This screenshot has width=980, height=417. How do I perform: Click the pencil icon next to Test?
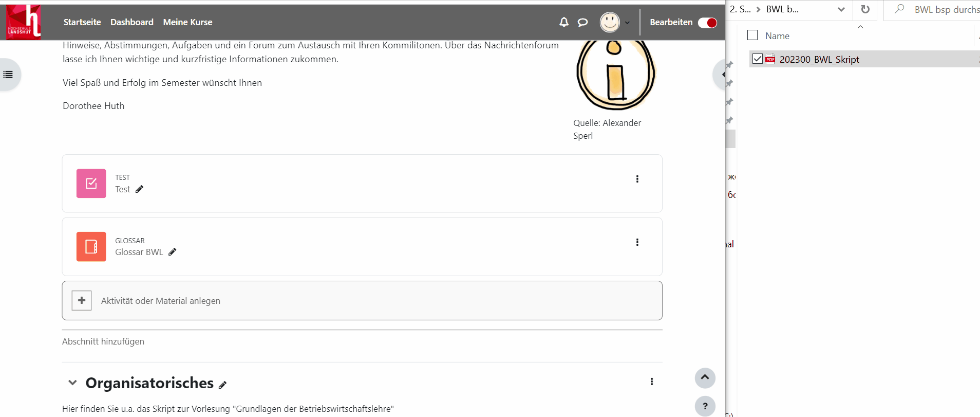[139, 189]
